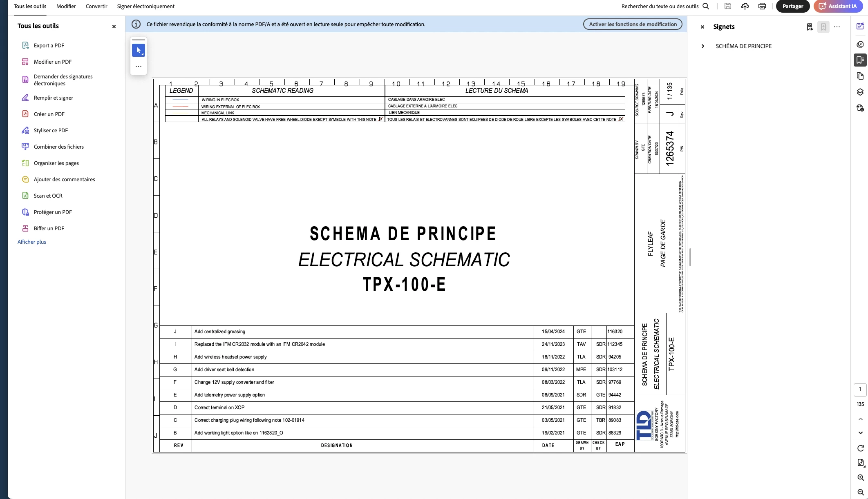
Task: Open the pages thumbnails panel icon
Action: tap(860, 76)
